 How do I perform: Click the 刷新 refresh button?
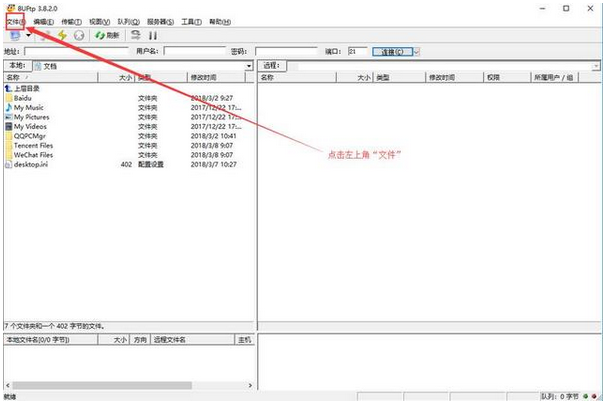tap(107, 36)
